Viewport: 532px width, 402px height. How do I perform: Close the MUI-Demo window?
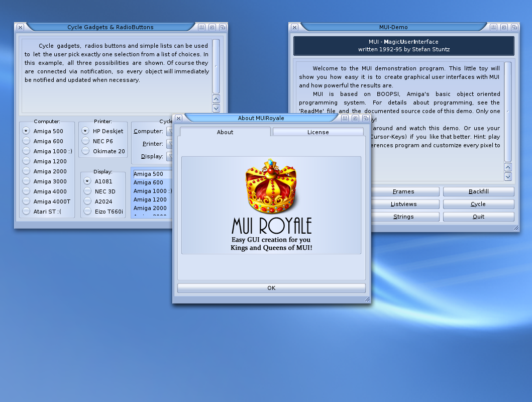[294, 27]
